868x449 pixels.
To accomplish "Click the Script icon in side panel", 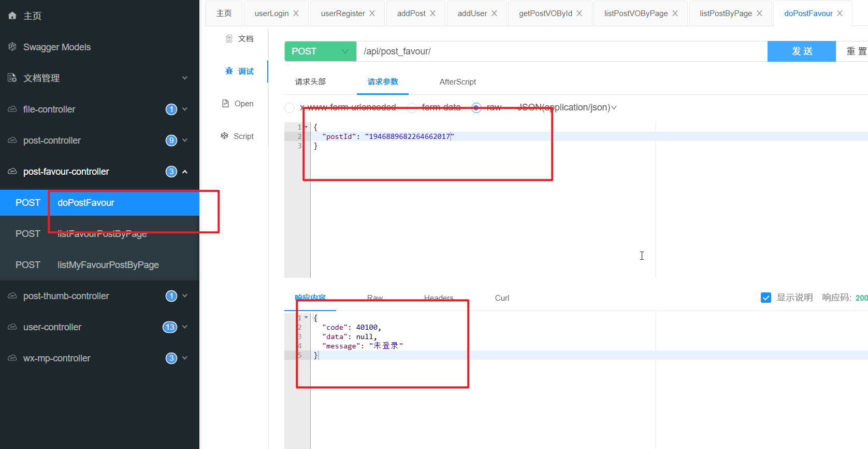I will (x=225, y=136).
